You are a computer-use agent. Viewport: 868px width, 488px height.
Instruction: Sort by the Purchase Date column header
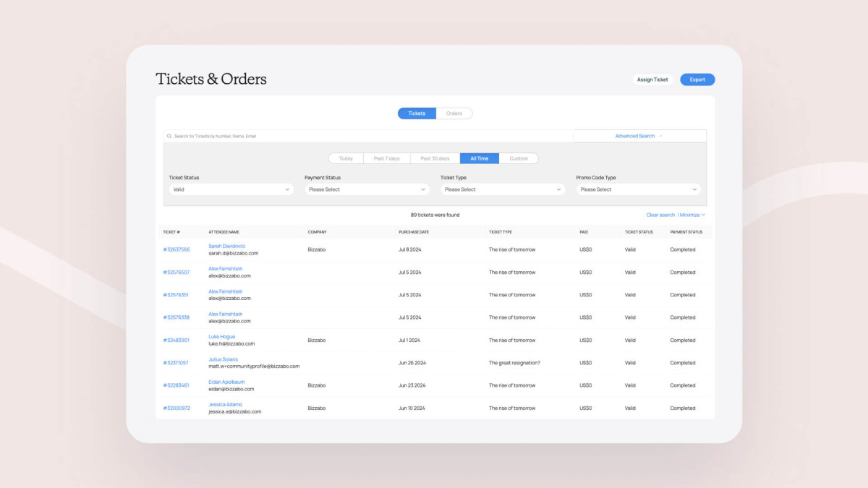[414, 232]
